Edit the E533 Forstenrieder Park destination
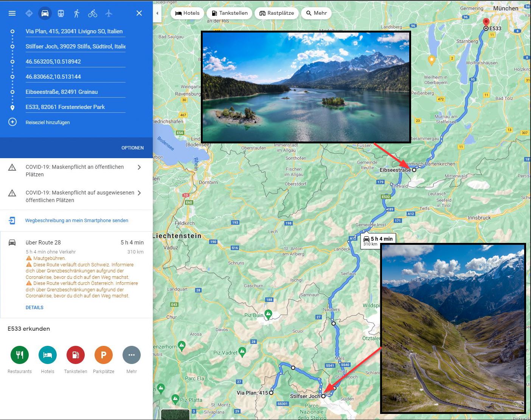531x420 pixels. click(x=75, y=107)
